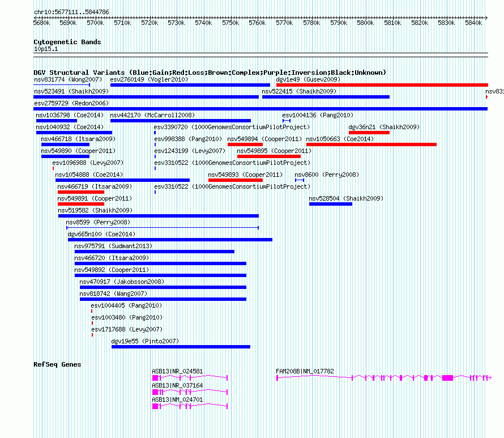Click the nsv1050663 (Coe2014) label
Viewport: 504px width, 438px height.
(340, 139)
